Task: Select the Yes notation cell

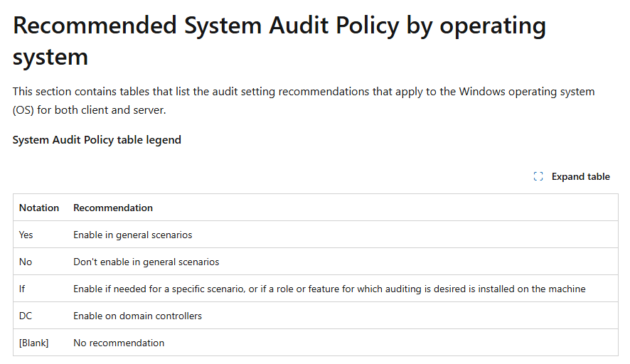Action: point(26,235)
